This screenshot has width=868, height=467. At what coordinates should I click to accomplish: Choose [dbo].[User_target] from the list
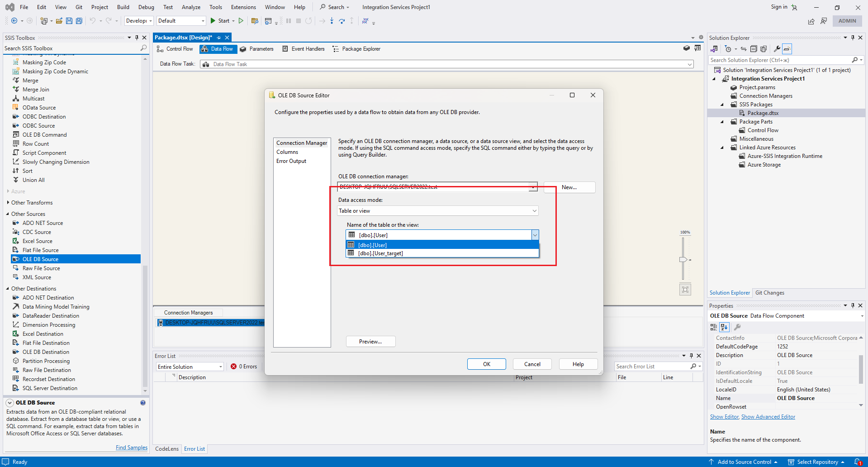[442, 253]
